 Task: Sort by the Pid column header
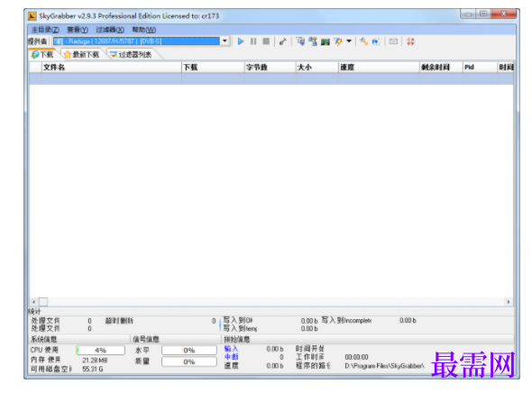click(x=480, y=67)
